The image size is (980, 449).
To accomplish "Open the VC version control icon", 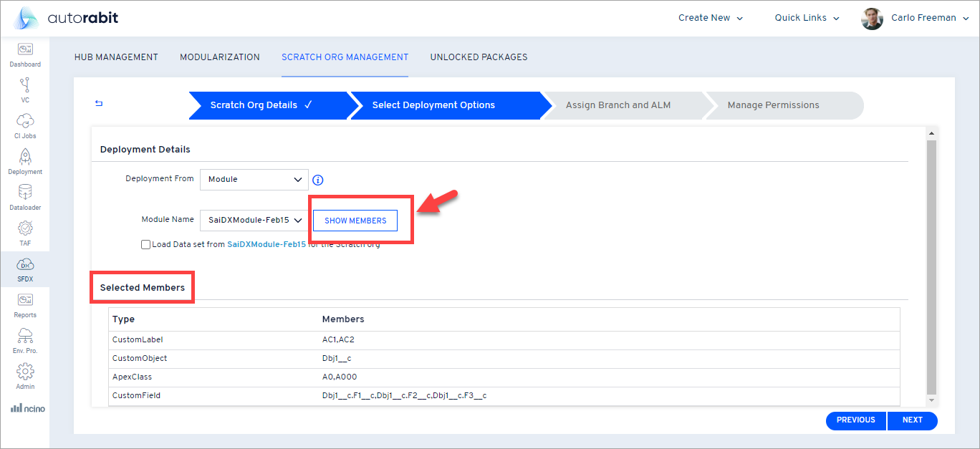I will 25,85.
